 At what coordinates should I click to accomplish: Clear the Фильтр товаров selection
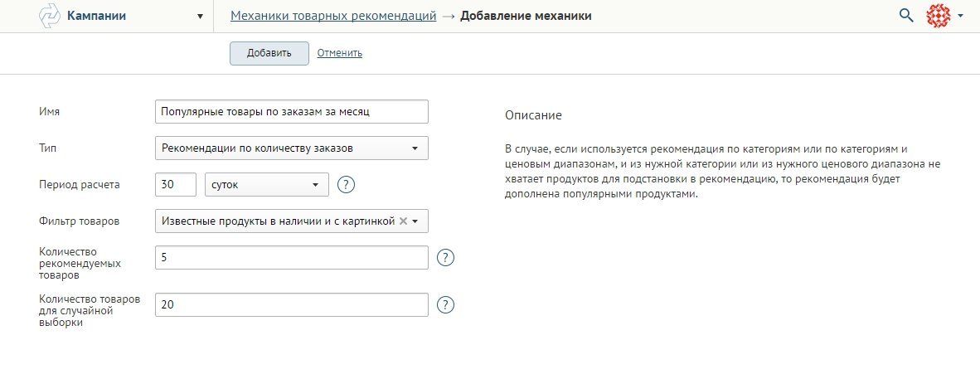(x=403, y=221)
